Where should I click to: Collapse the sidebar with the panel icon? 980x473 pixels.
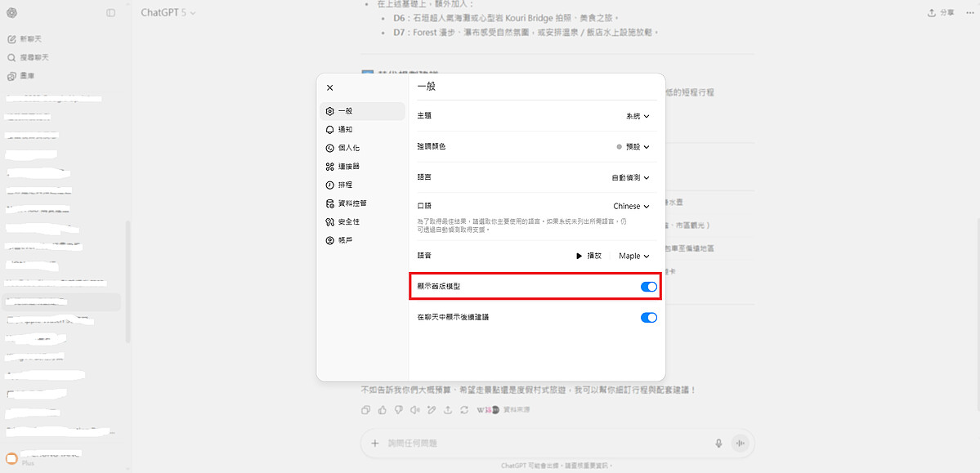coord(111,12)
